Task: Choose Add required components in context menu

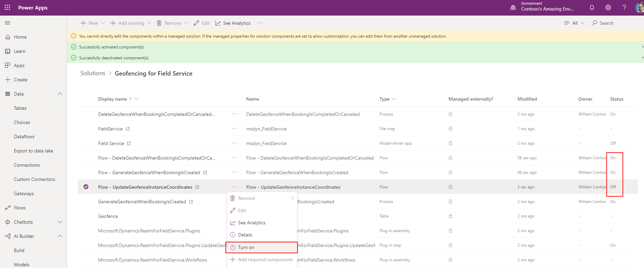Action: point(262,260)
